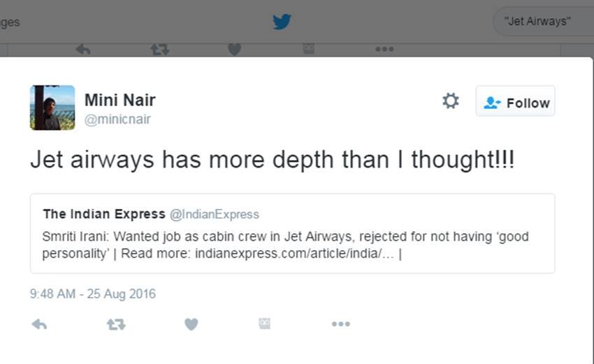Click the @minicnair handle
The height and width of the screenshot is (364, 594).
[x=117, y=119]
